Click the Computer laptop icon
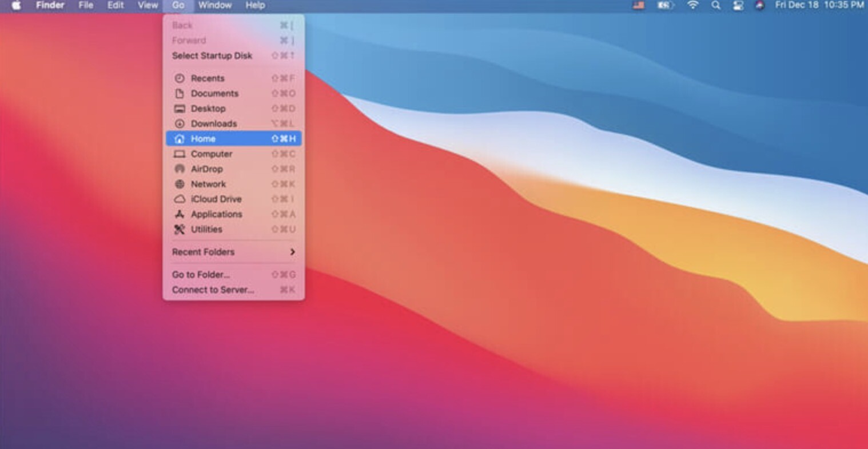Image resolution: width=868 pixels, height=449 pixels. (179, 154)
